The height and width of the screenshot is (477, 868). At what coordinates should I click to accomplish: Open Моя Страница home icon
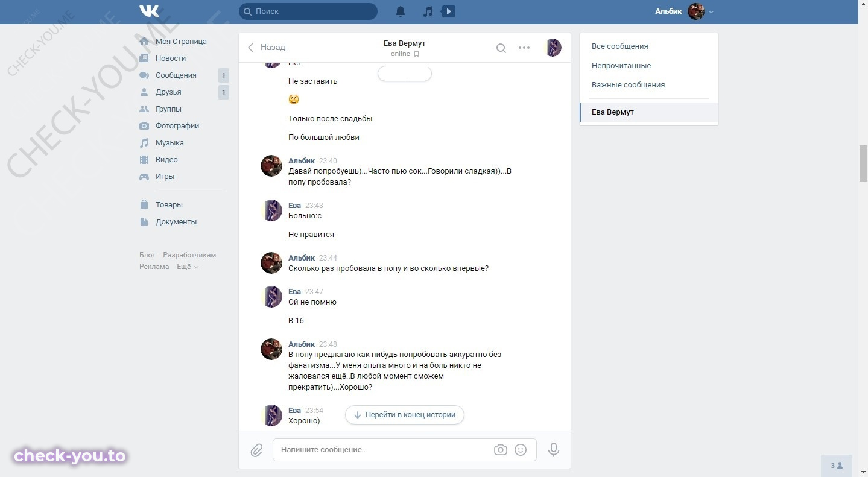pyautogui.click(x=144, y=42)
